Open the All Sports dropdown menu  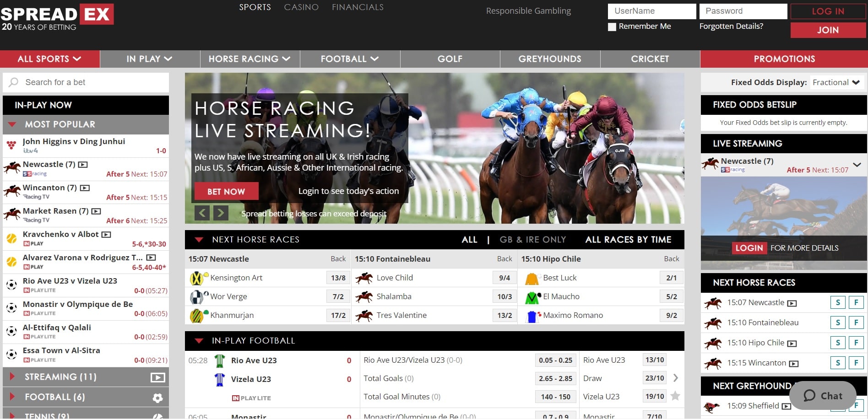(x=49, y=59)
